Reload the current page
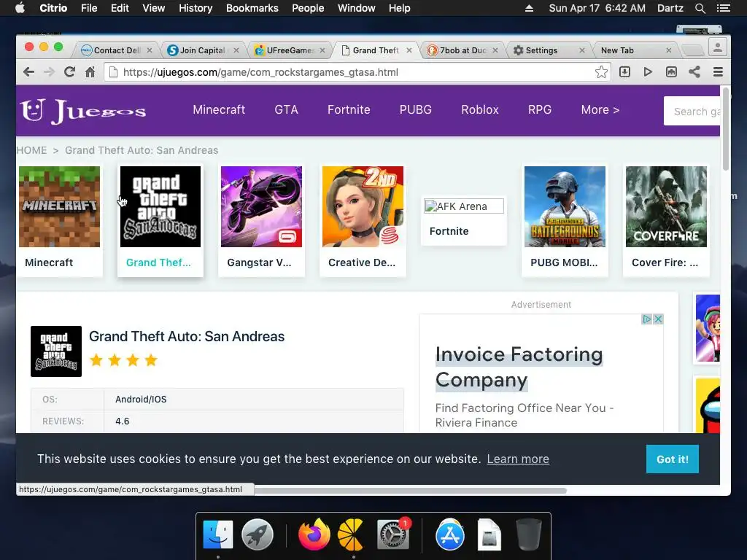747x560 pixels. (x=69, y=72)
